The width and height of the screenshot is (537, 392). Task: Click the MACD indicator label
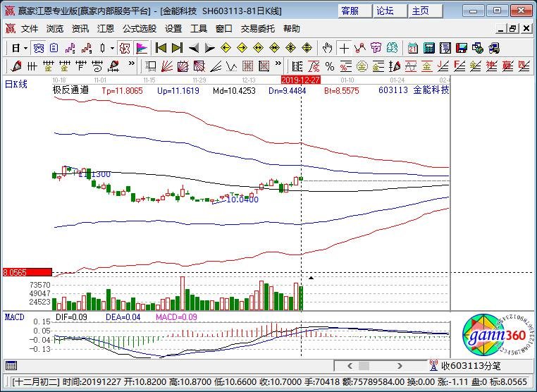click(15, 317)
